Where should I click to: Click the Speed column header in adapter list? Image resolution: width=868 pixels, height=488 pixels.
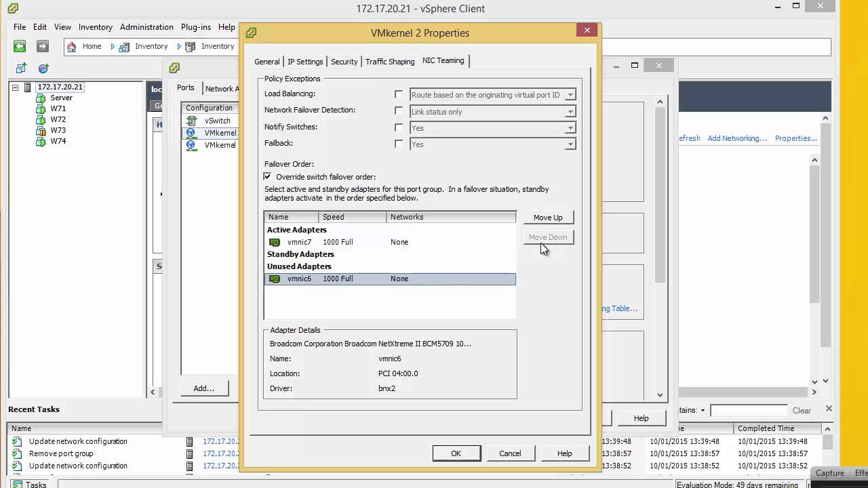click(x=353, y=217)
